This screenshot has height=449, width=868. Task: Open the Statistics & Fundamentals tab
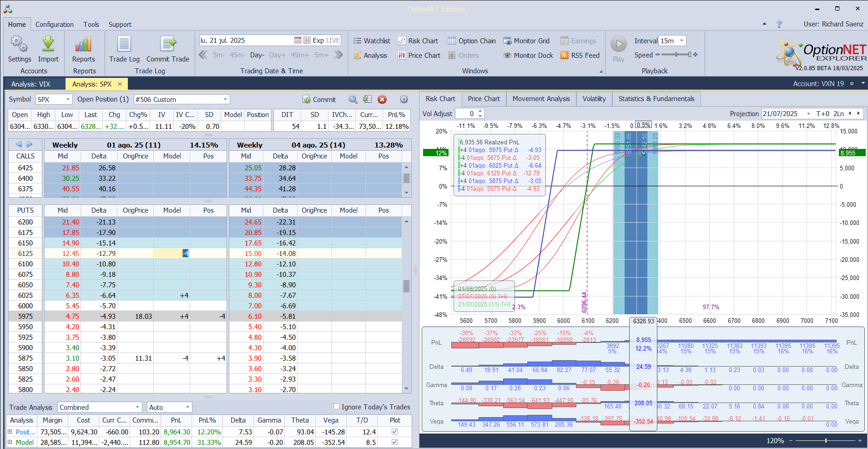tap(656, 99)
